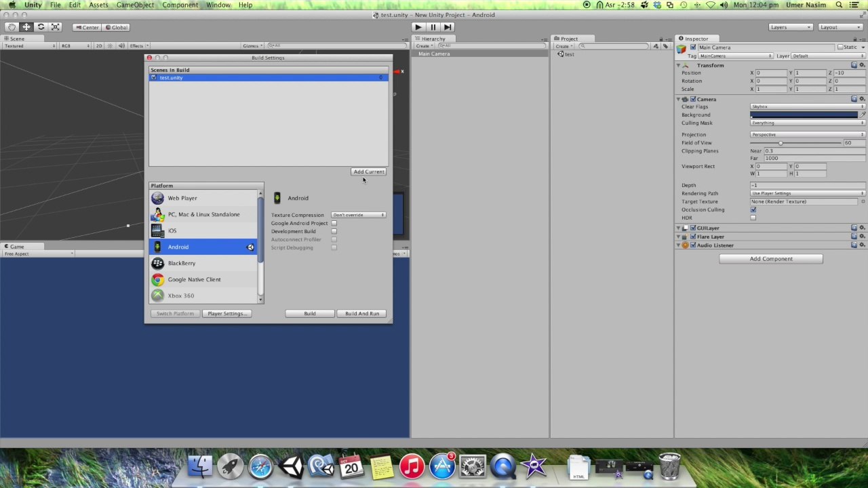Image resolution: width=868 pixels, height=488 pixels.
Task: Open Audio Listener help book icon
Action: pyautogui.click(x=854, y=245)
